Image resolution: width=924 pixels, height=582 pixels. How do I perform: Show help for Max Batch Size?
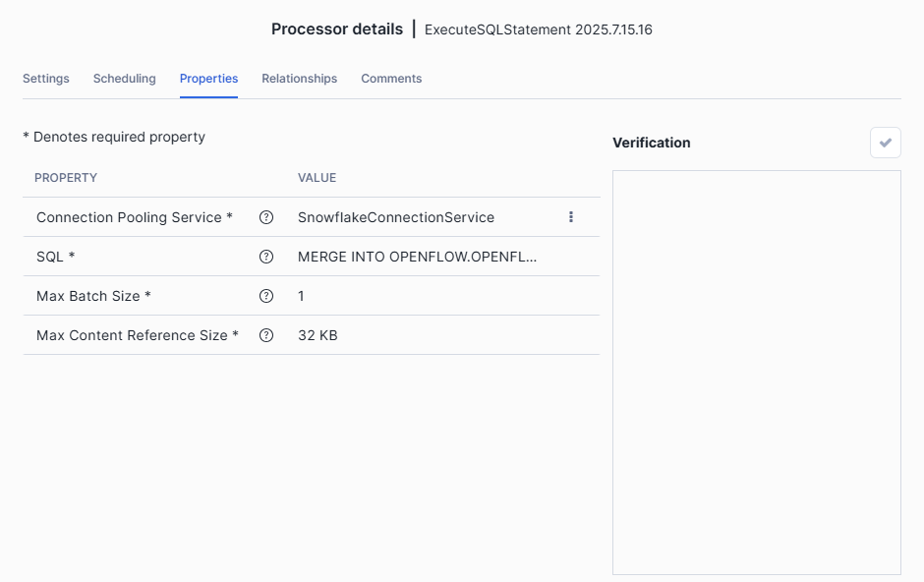[x=265, y=296]
